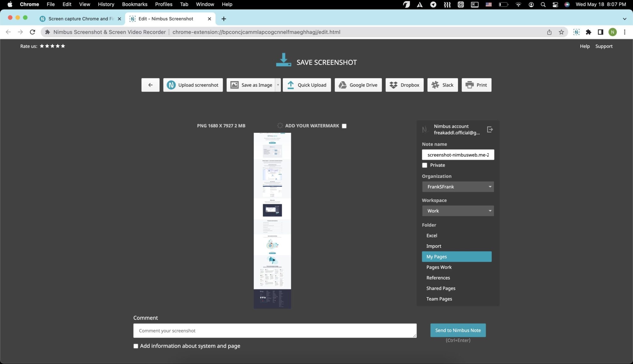Print the screenshot
Image resolution: width=633 pixels, height=364 pixels.
pos(476,85)
